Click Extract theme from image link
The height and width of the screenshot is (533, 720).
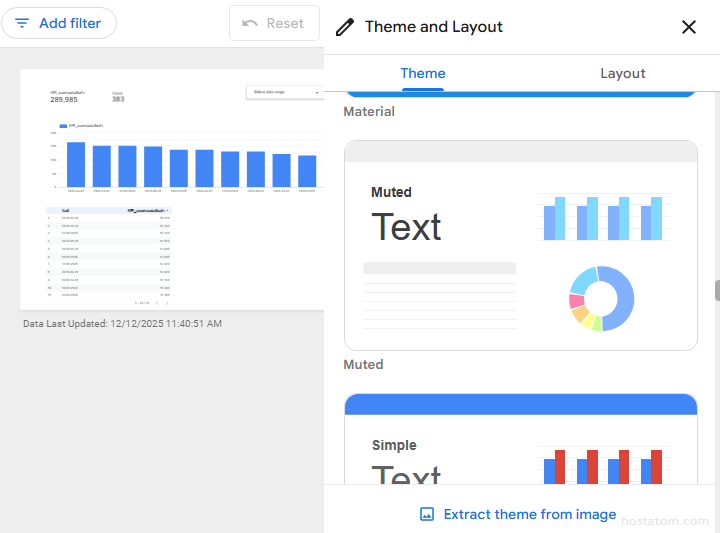coord(530,514)
